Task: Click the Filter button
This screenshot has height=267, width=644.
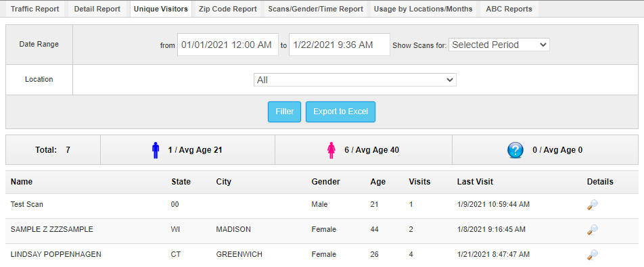Action: (285, 112)
